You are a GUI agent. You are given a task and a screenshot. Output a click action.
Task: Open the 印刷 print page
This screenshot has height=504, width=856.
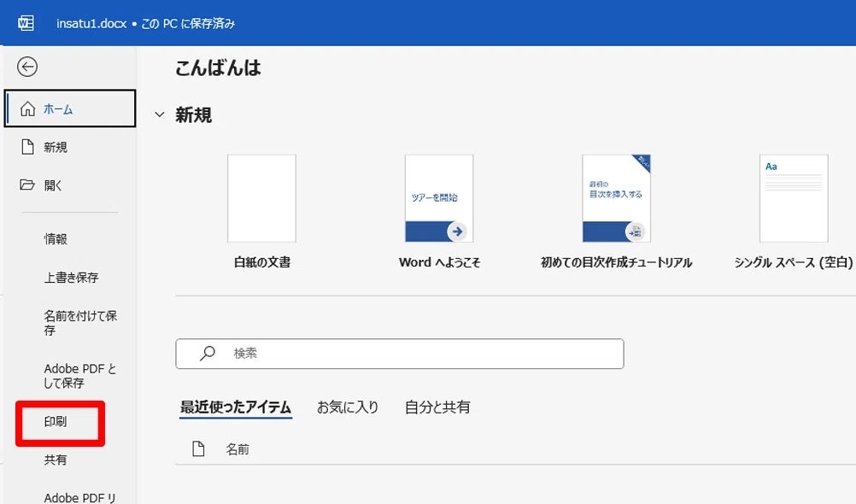[x=56, y=421]
